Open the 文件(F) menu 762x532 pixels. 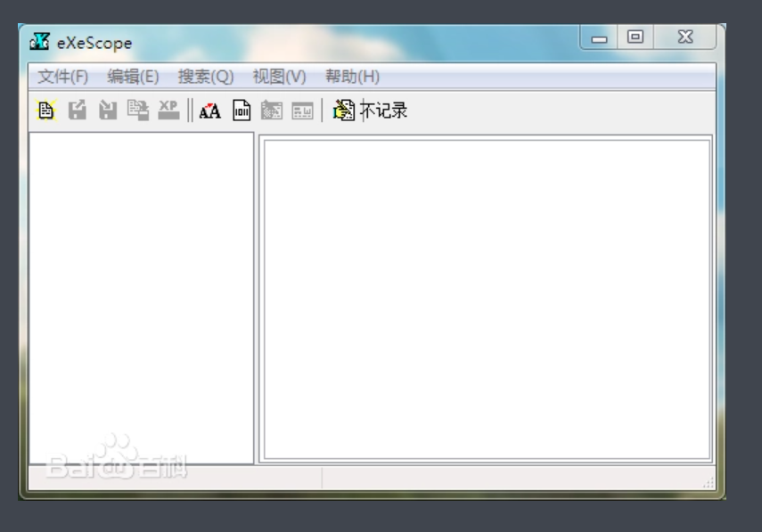tap(63, 77)
